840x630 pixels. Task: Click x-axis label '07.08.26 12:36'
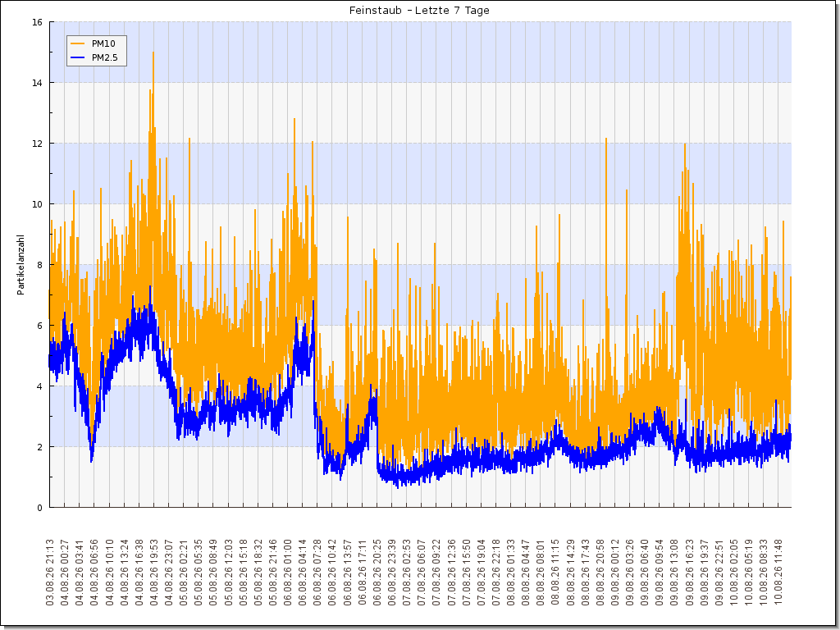pyautogui.click(x=452, y=572)
